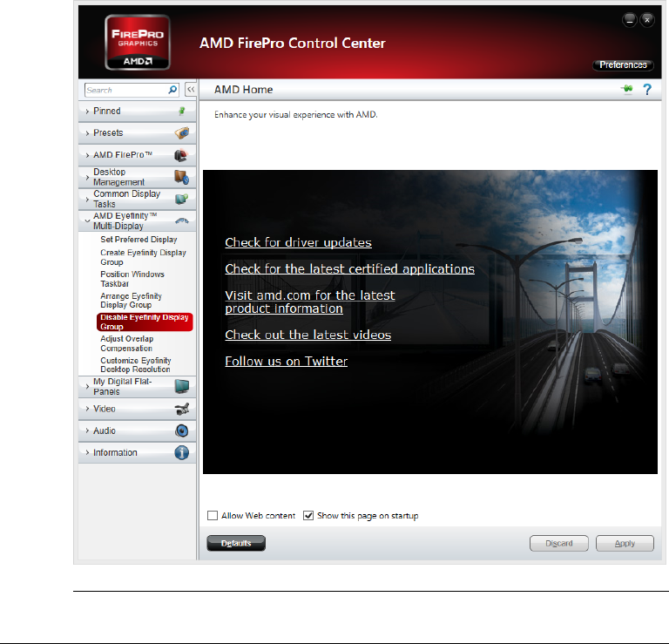669x644 pixels.
Task: Visit amd.com for the latest product information
Action: [x=310, y=302]
